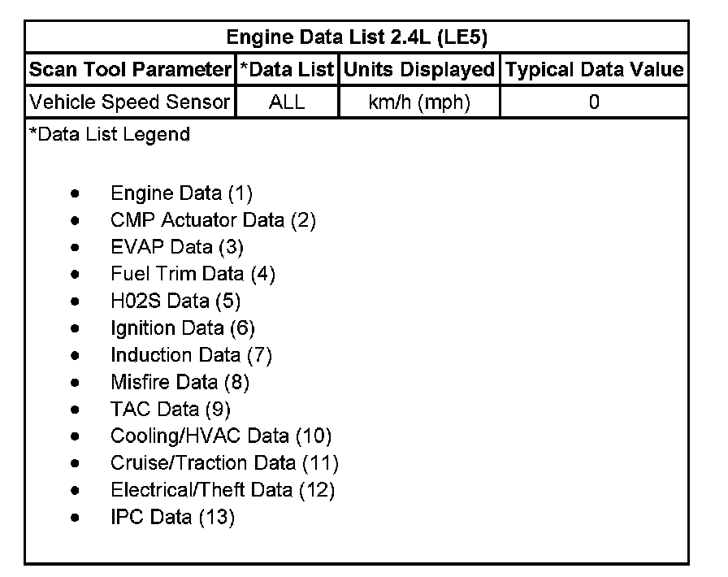Select Misfire Data (8) legend item

(180, 382)
